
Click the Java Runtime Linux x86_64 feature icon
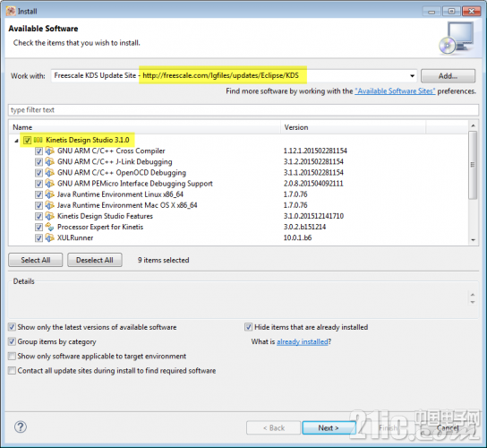point(50,194)
